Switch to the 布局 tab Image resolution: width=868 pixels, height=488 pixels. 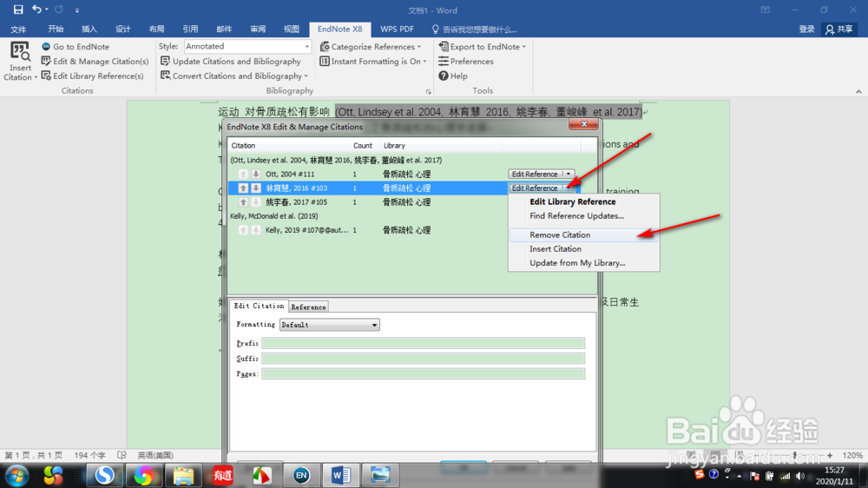click(156, 30)
